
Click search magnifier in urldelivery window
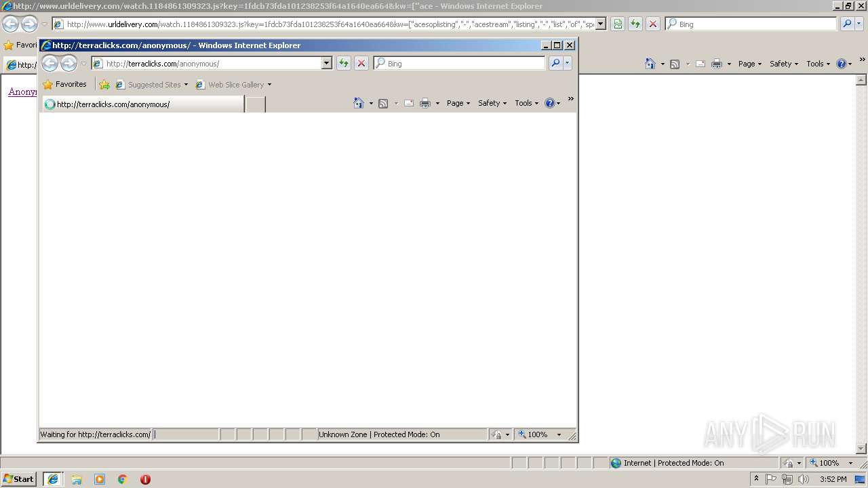(x=847, y=24)
